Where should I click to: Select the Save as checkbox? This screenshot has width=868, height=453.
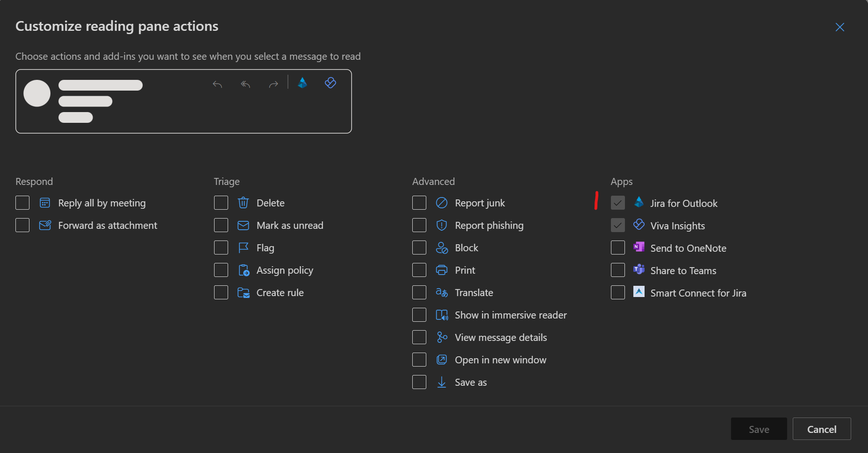click(419, 382)
